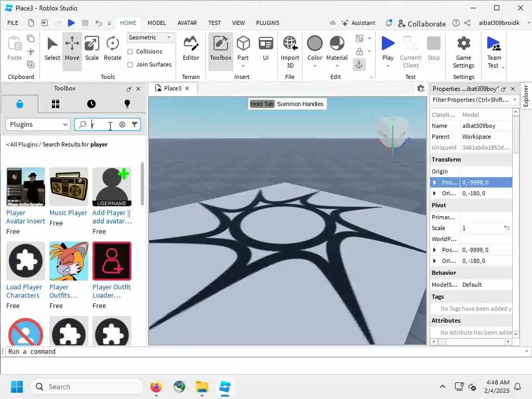Open File Explorer from the taskbar
Viewport: 532px width, 399px height.
click(x=202, y=387)
